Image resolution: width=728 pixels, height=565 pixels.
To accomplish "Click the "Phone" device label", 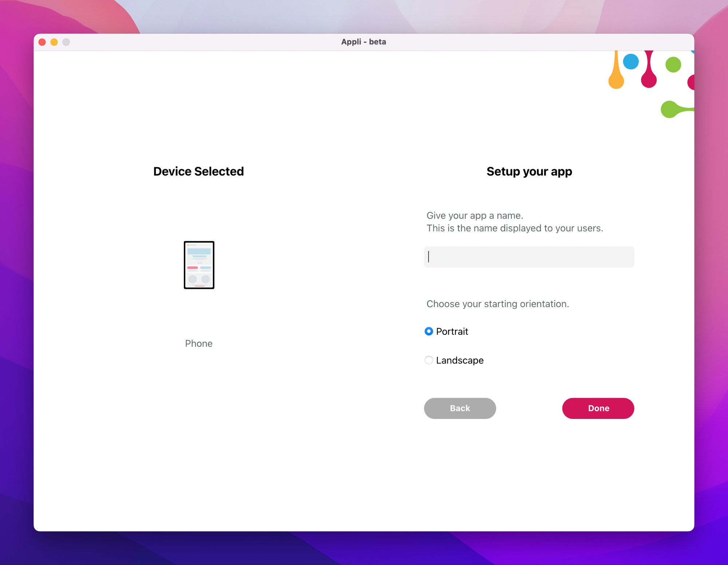I will click(199, 344).
